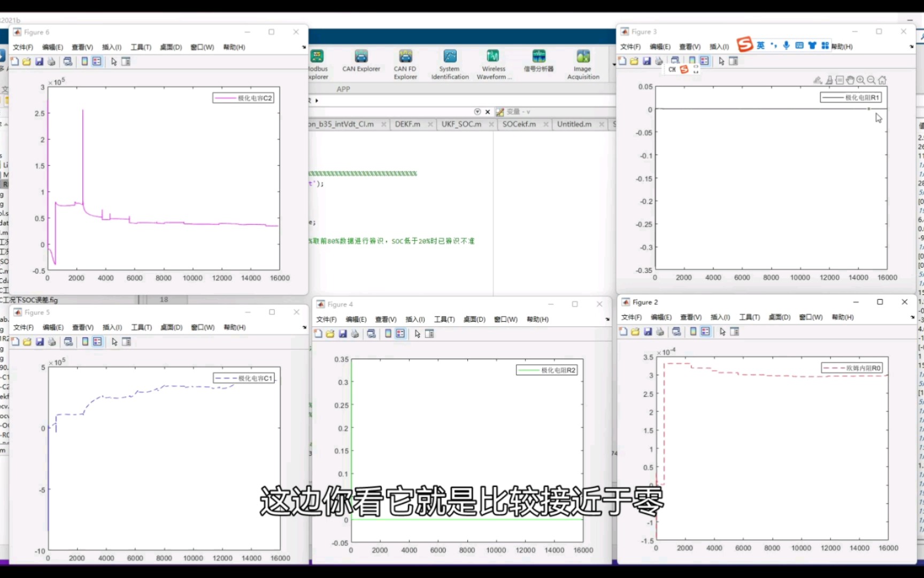Open 桌面(D) menu in Figure 2

[780, 317]
